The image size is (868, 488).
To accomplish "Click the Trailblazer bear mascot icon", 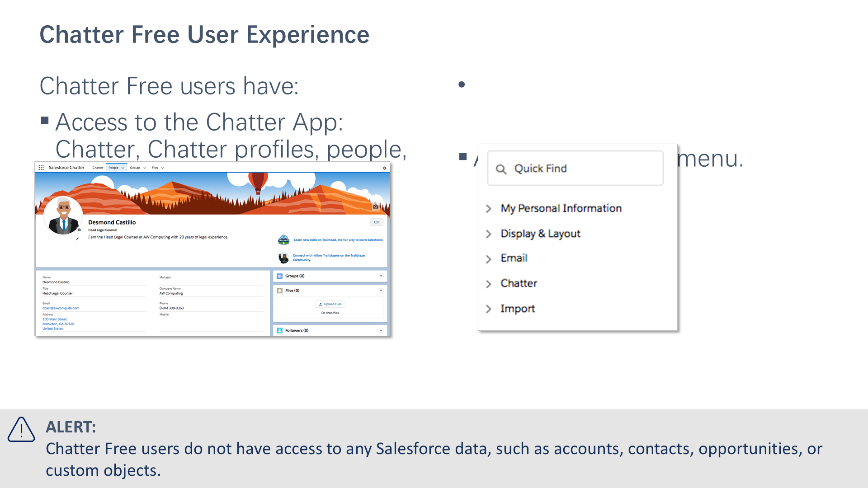I will click(x=283, y=258).
